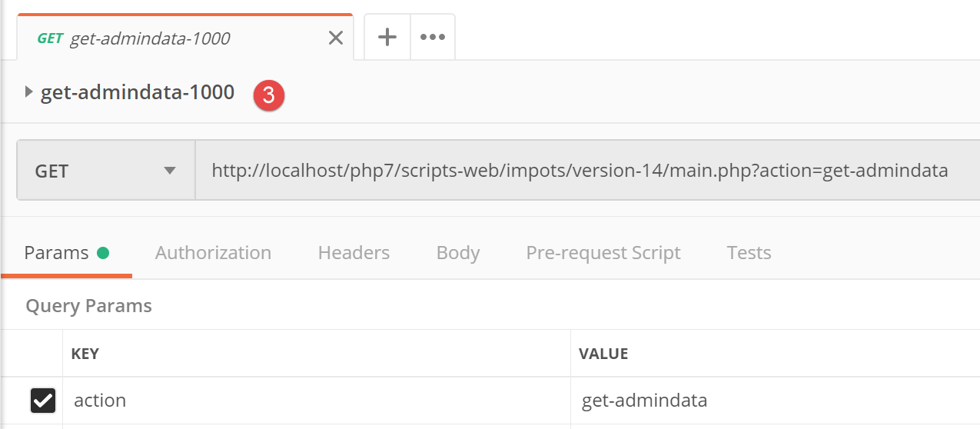Close the get-admindata-1000 tab
Screen dimensions: 980x429
pyautogui.click(x=336, y=38)
